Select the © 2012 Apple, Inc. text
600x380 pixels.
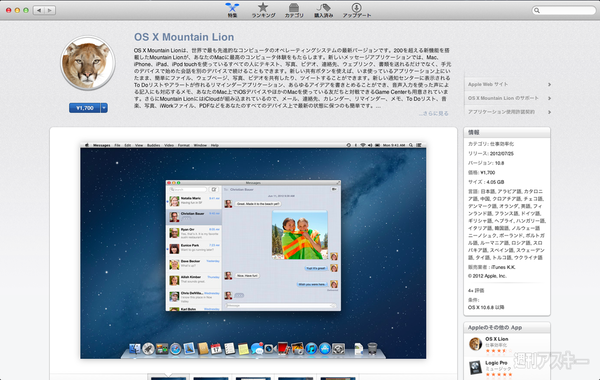pyautogui.click(x=487, y=276)
